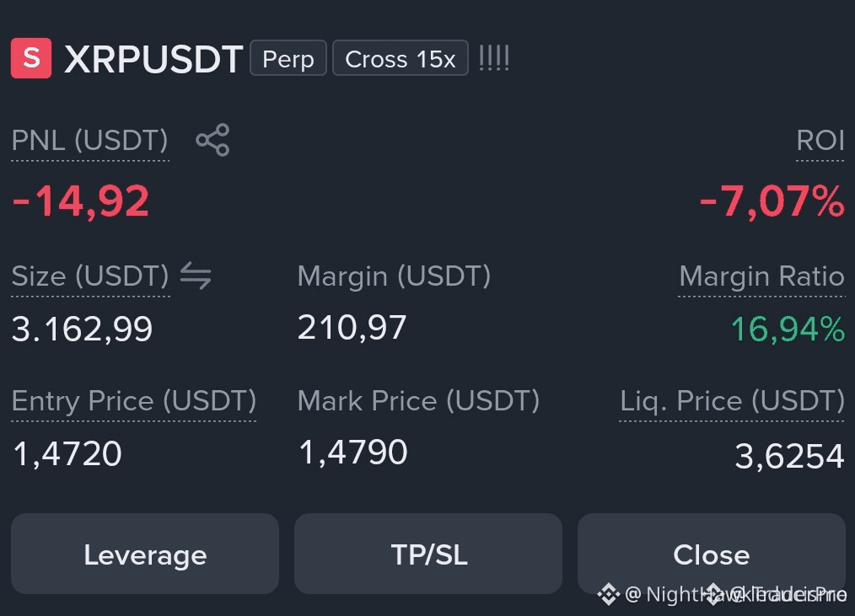Tap the ROI label for details

(x=820, y=141)
